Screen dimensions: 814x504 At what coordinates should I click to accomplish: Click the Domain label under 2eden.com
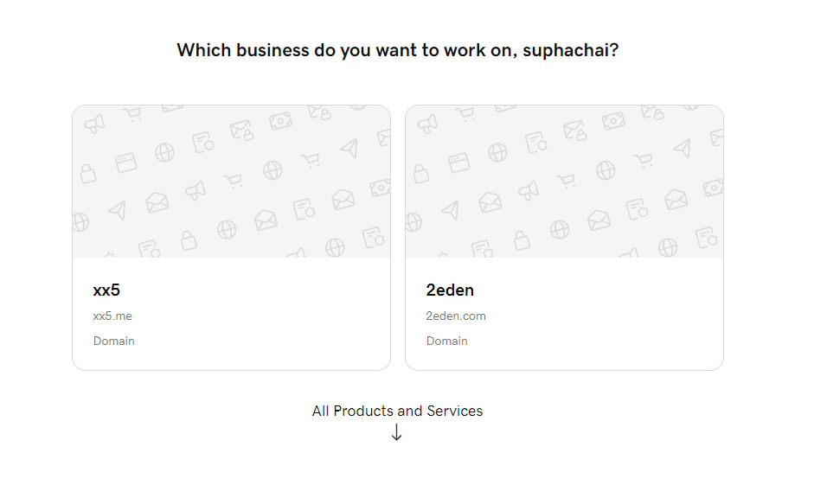[x=447, y=341]
